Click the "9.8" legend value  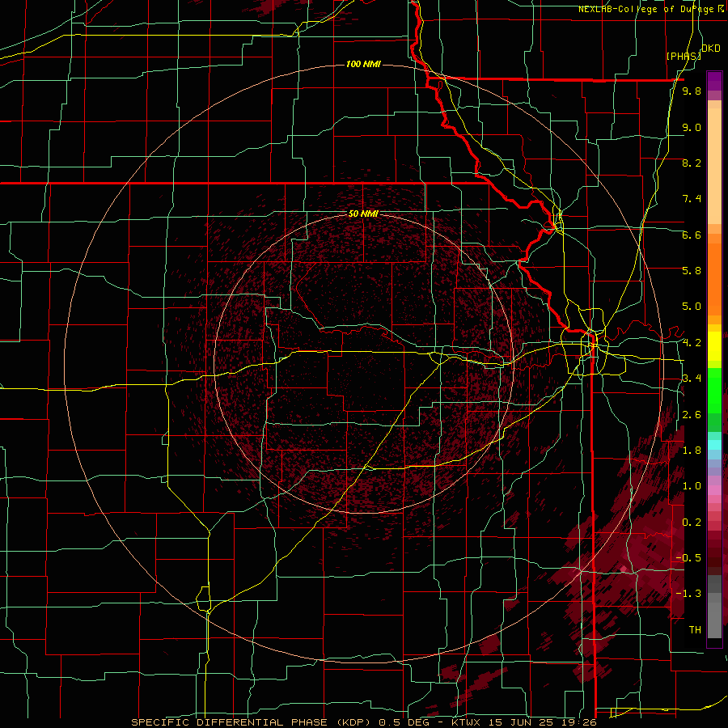tap(692, 91)
